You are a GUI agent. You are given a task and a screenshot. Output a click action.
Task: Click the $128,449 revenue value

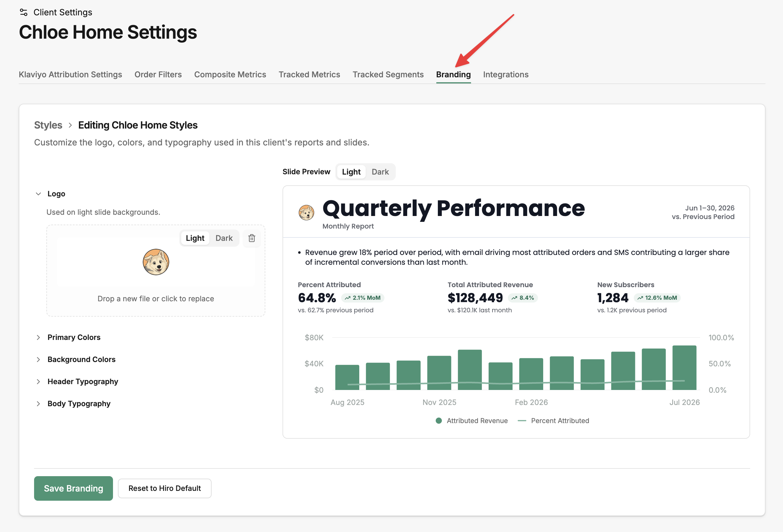click(475, 298)
